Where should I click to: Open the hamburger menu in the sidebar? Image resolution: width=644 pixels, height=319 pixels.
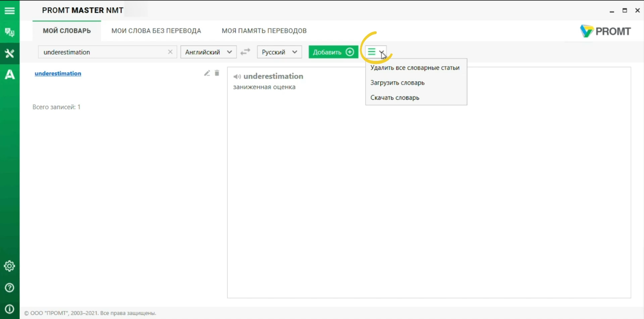[x=10, y=11]
